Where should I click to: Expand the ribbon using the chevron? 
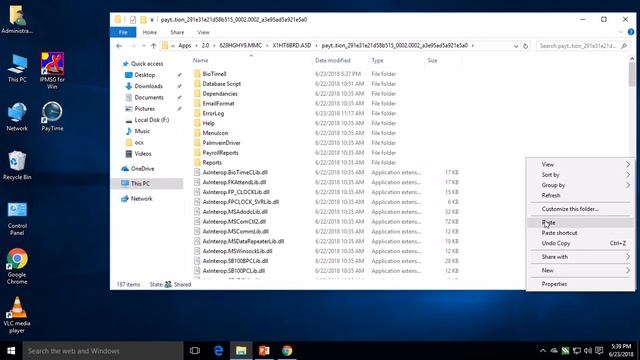click(621, 32)
